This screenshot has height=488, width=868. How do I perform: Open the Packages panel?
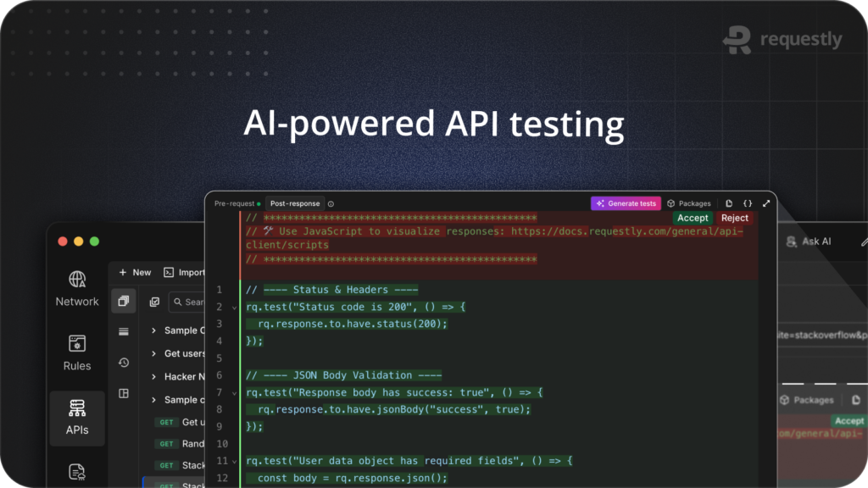pos(689,202)
